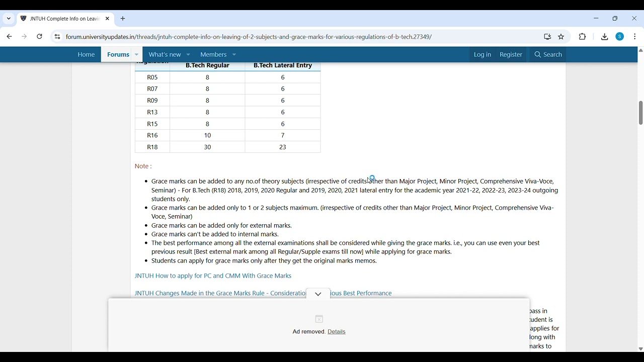Click the B.Tech Lateral Entry column header
The height and width of the screenshot is (362, 644).
coord(283,66)
